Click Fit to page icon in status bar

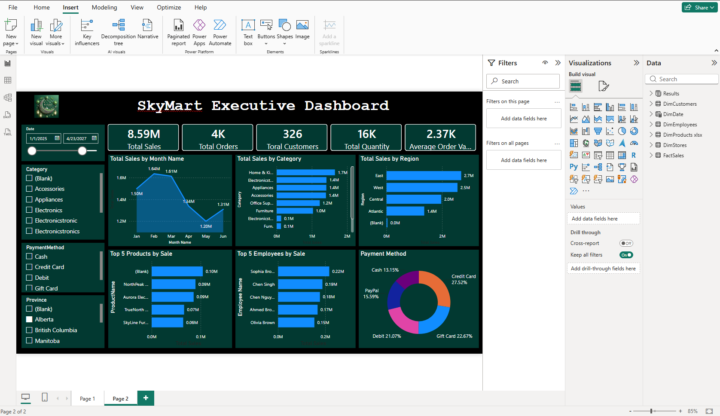(x=709, y=411)
